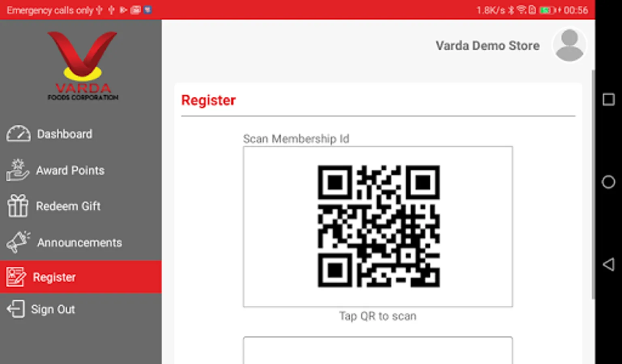622x364 pixels.
Task: Tap the Android home circle button
Action: tap(608, 182)
